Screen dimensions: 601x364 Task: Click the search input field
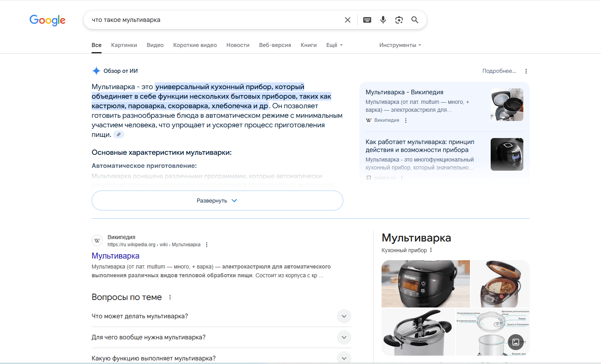coord(215,20)
